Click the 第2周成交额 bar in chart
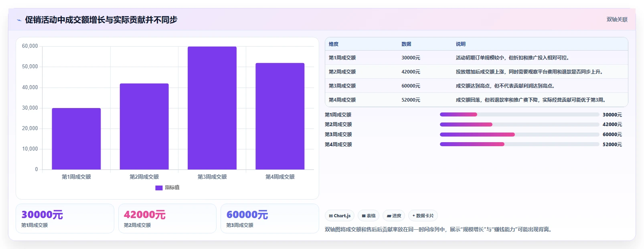This screenshot has height=249, width=644. (144, 127)
